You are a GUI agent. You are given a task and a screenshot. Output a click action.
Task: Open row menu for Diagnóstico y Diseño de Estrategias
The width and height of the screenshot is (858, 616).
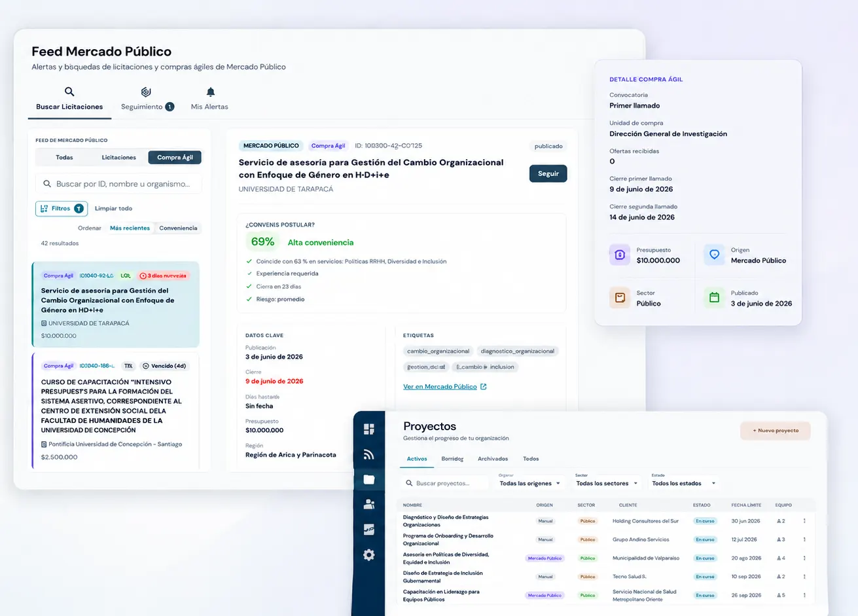(x=804, y=521)
